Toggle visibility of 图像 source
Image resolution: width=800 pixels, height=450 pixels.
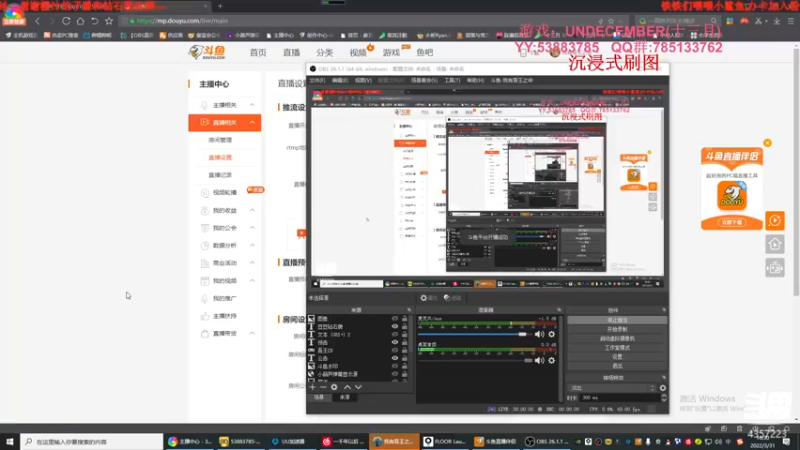pyautogui.click(x=394, y=318)
